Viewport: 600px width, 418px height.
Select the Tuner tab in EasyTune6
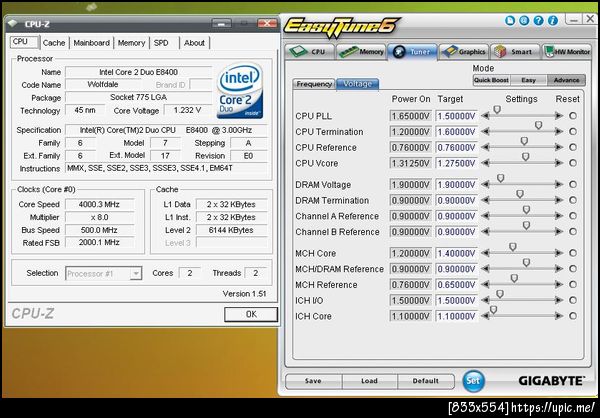tap(412, 52)
